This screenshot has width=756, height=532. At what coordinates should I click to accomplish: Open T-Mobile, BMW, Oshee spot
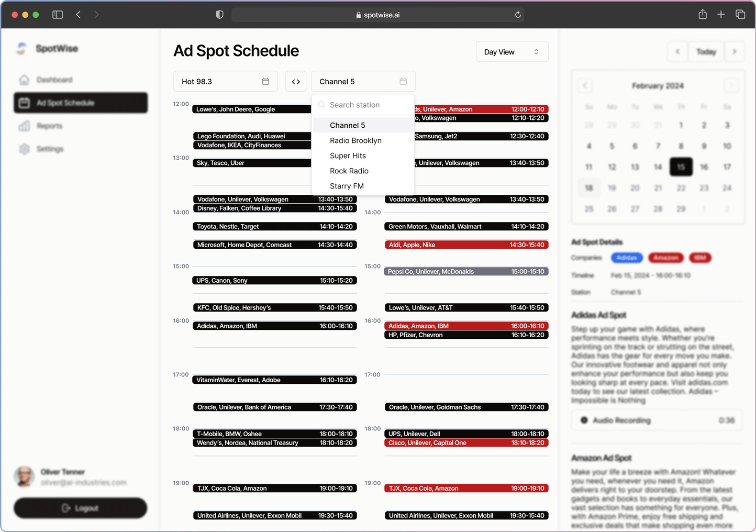(x=275, y=434)
